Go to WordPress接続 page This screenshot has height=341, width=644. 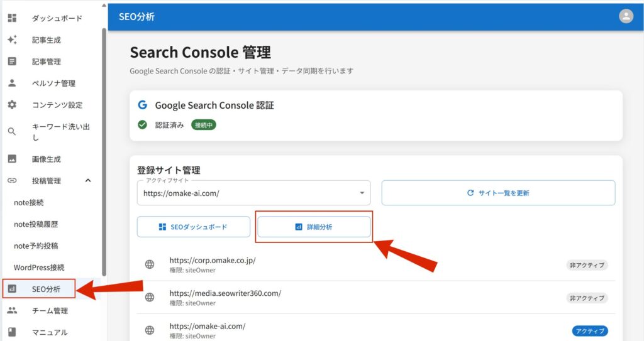click(x=39, y=267)
